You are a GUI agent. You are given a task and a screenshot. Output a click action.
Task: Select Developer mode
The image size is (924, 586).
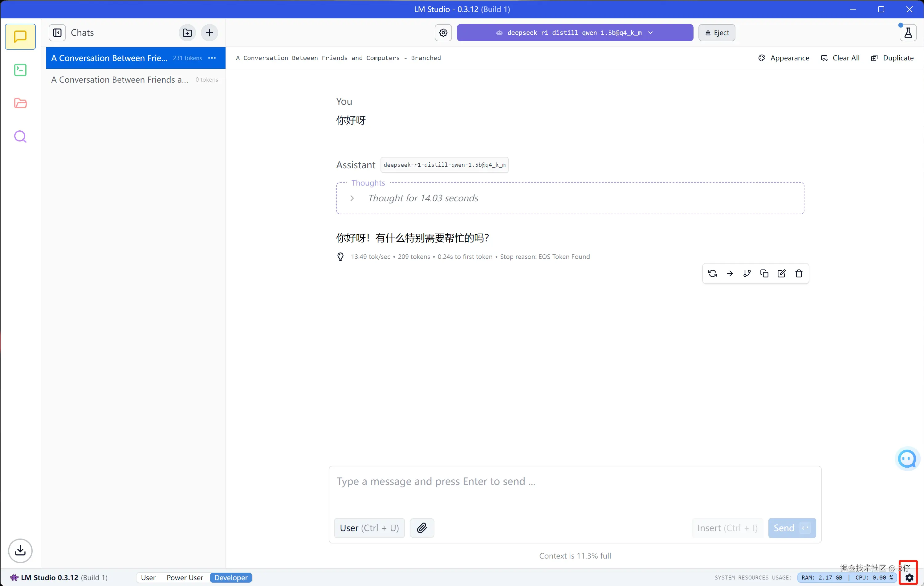click(x=231, y=577)
